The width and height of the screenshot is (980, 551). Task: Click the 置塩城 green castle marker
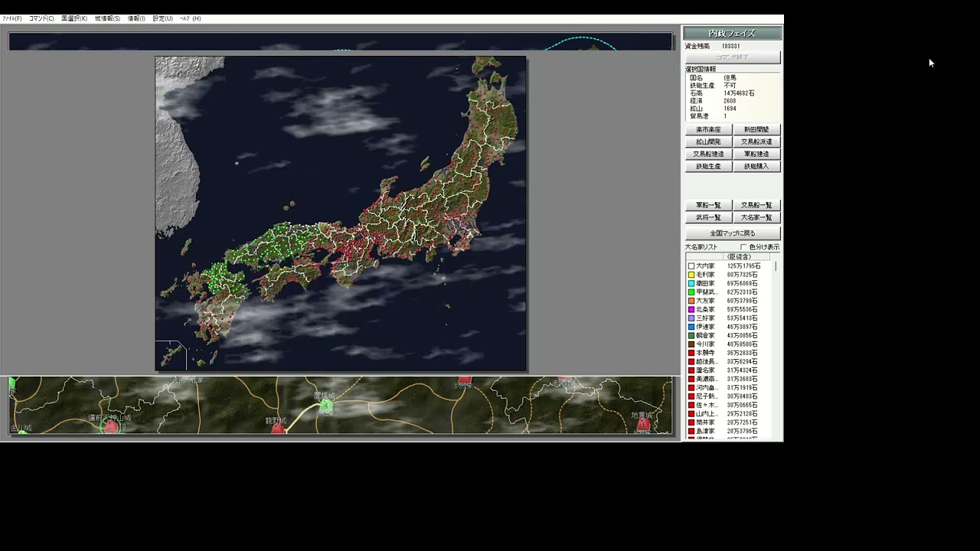tap(326, 406)
